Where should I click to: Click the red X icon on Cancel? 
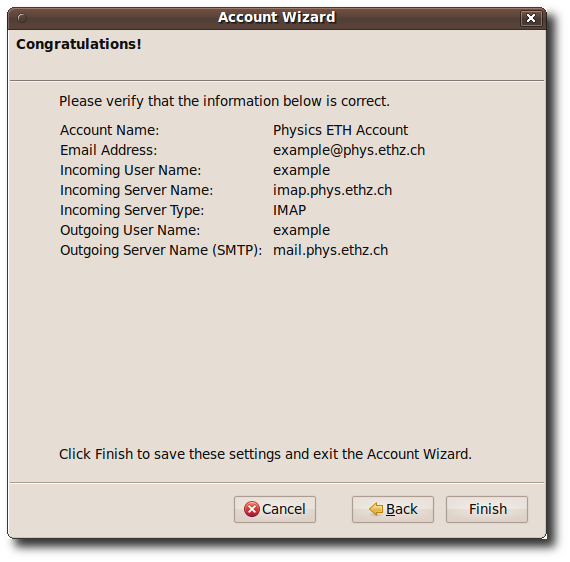coord(252,509)
